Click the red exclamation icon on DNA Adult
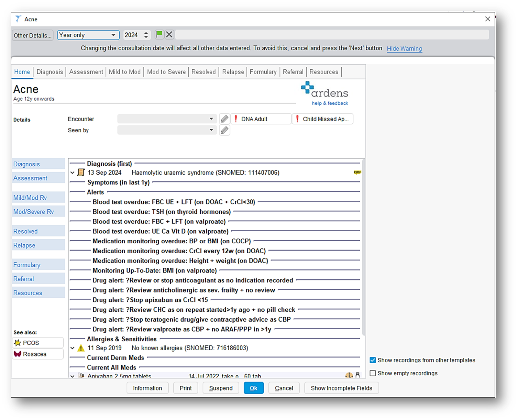518x420 pixels. (x=236, y=119)
